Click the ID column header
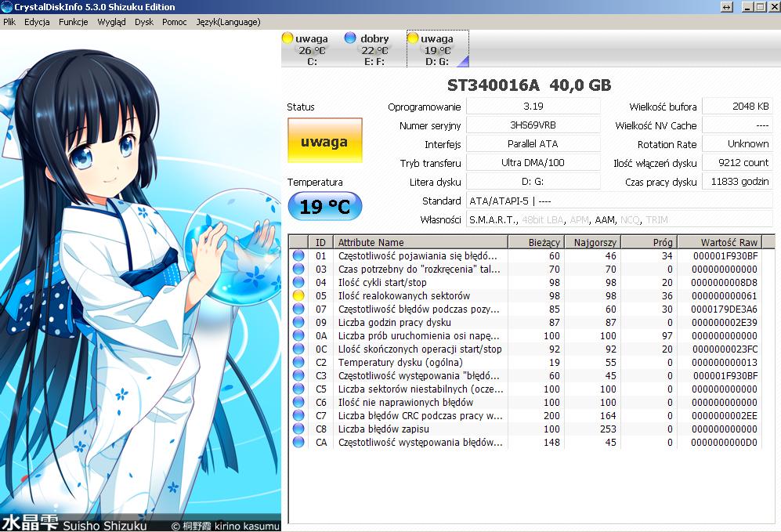Image resolution: width=781 pixels, height=532 pixels. click(320, 242)
